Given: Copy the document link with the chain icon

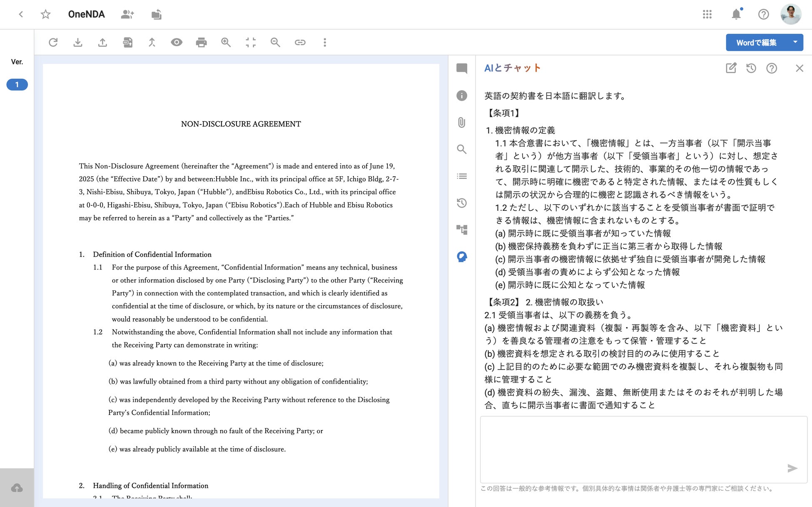Looking at the screenshot, I should [300, 42].
